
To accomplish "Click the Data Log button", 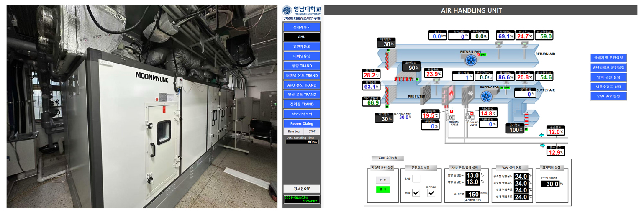I will (294, 131).
